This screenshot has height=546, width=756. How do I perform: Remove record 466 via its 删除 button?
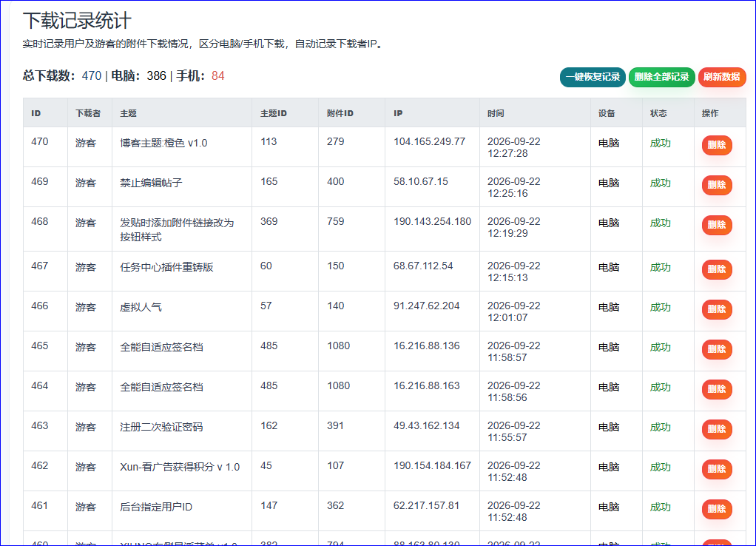pos(717,310)
